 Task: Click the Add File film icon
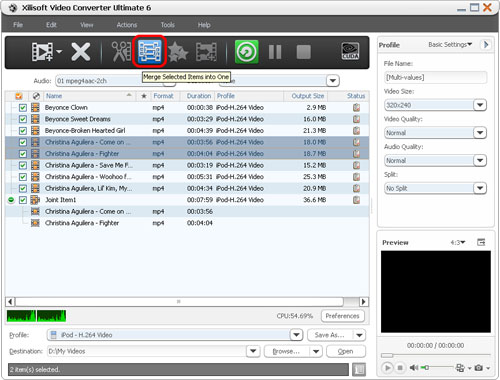pyautogui.click(x=42, y=52)
